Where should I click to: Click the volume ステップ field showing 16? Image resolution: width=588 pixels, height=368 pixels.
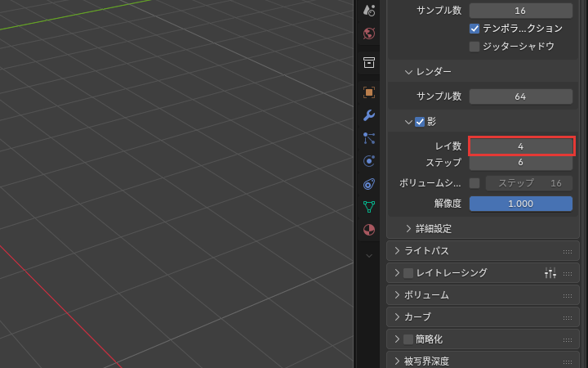click(529, 183)
